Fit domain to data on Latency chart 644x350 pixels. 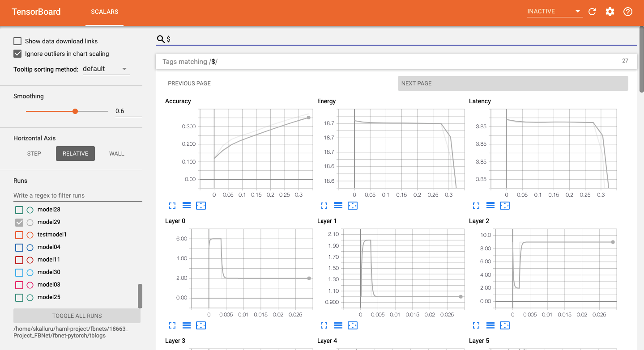[505, 206]
